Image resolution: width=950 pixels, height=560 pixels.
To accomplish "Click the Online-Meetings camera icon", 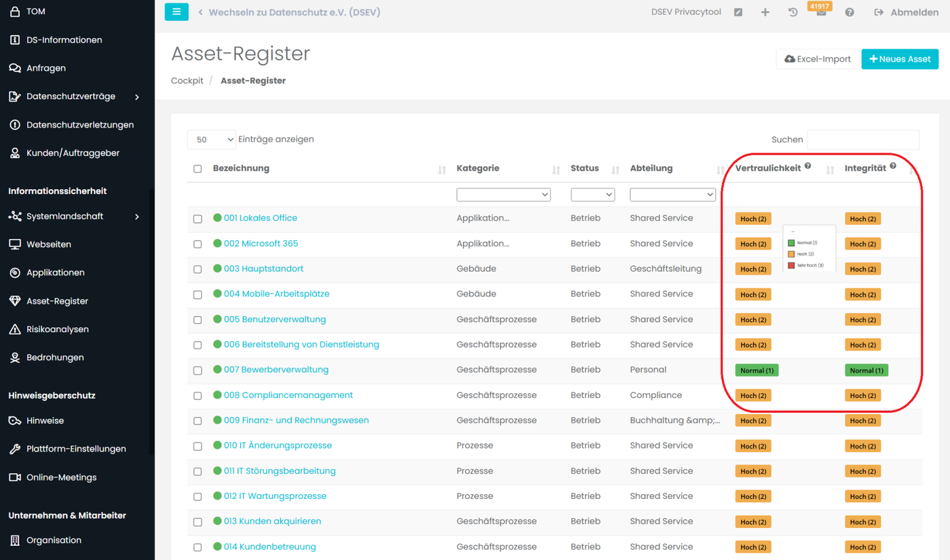I will [x=14, y=477].
